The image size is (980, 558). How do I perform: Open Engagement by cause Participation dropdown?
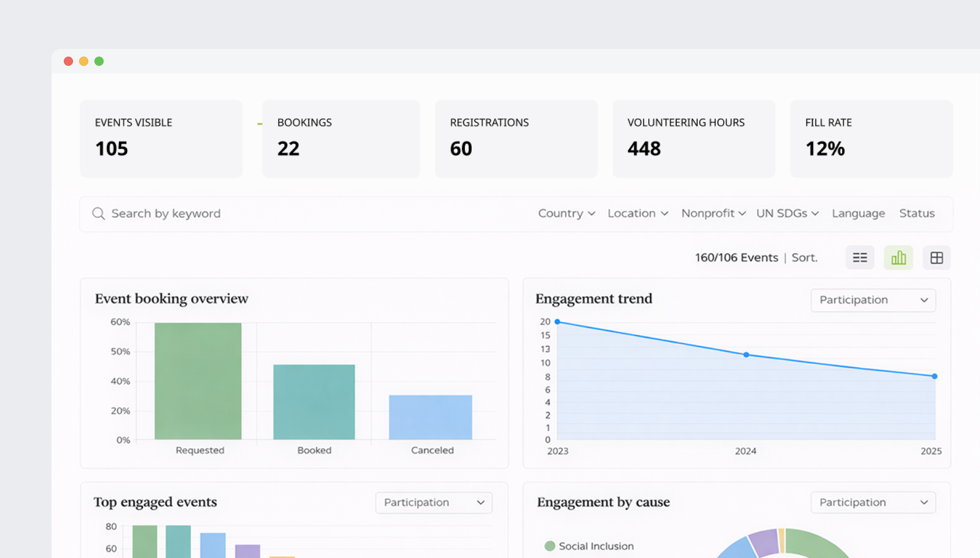pos(873,502)
